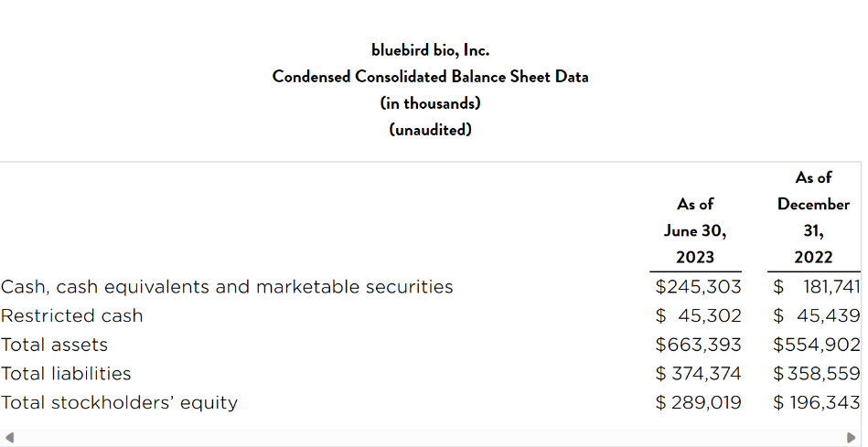Click the "Restricted cash" row label
The height and width of the screenshot is (447, 868).
click(x=72, y=316)
